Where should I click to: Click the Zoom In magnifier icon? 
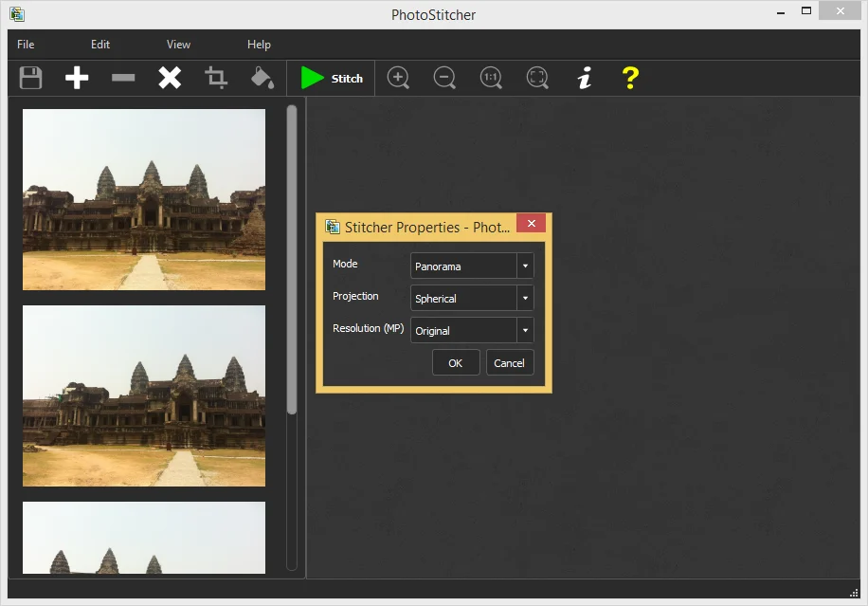tap(398, 78)
